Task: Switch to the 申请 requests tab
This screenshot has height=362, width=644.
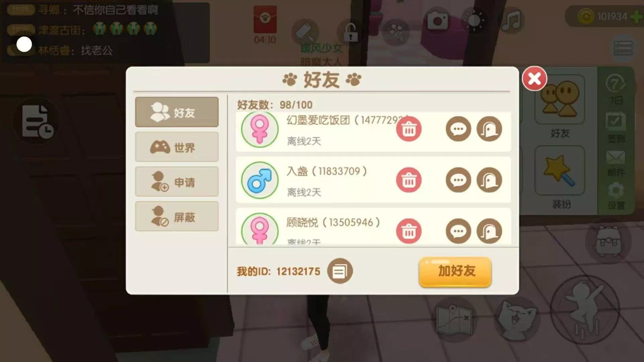Action: click(177, 182)
